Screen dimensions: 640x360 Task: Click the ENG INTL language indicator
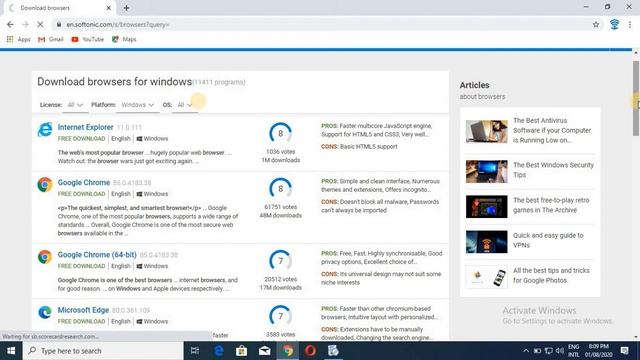[573, 351]
